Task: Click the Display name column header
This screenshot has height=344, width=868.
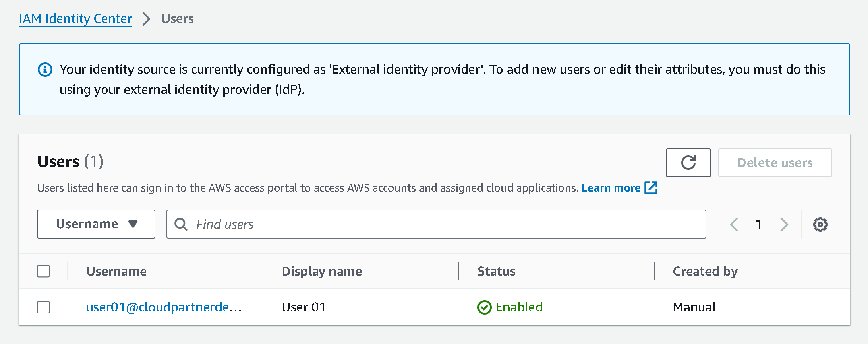Action: click(322, 271)
